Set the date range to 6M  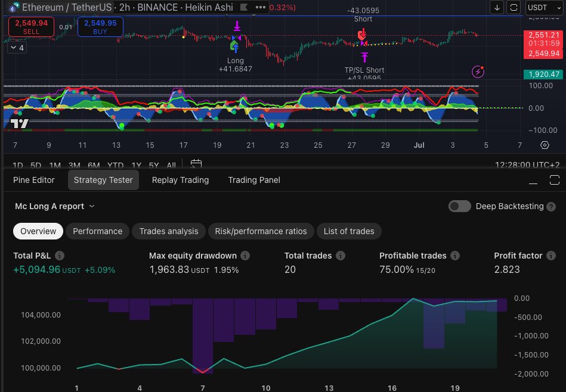click(94, 166)
